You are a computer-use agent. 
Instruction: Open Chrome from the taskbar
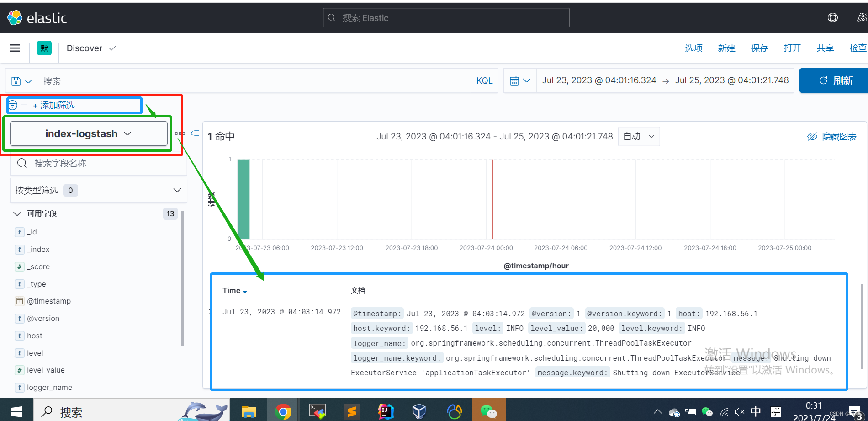[283, 411]
